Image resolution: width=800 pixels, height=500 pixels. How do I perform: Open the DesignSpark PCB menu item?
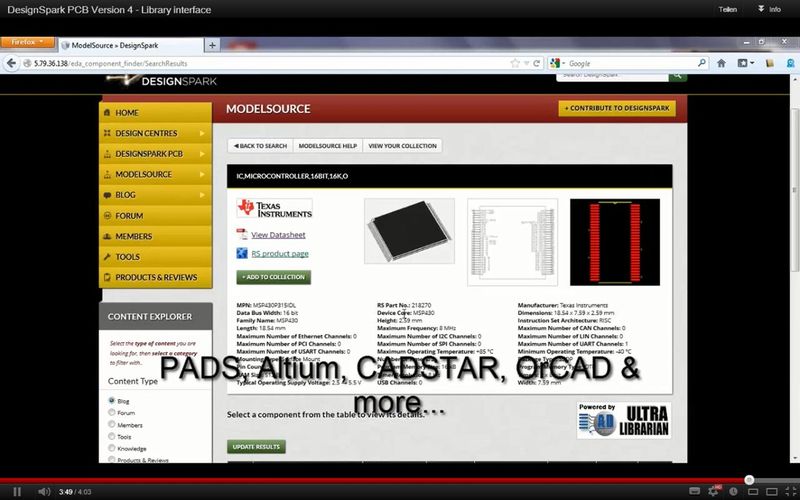tap(155, 154)
